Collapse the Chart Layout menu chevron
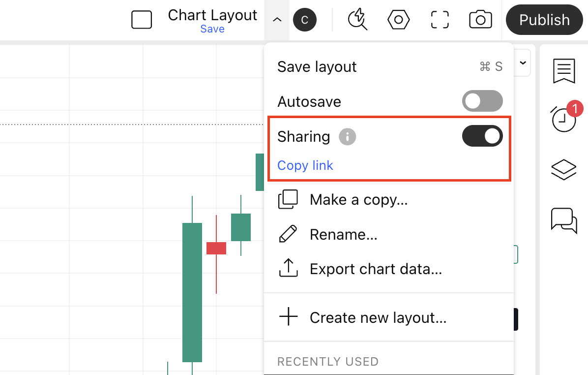The image size is (588, 375). coord(277,20)
